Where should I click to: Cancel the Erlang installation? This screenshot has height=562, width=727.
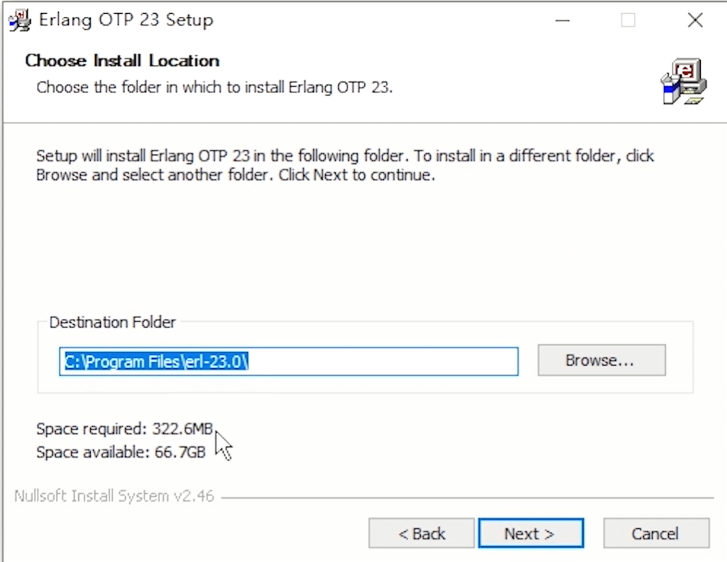click(x=656, y=533)
